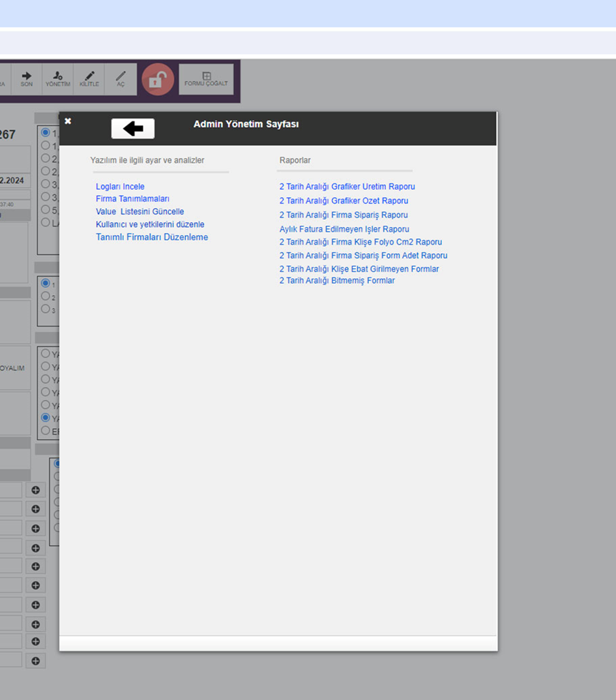Open 2 Tarih Aralığı Grafiker Uretim Raporu
Image resolution: width=616 pixels, height=700 pixels.
coord(347,187)
